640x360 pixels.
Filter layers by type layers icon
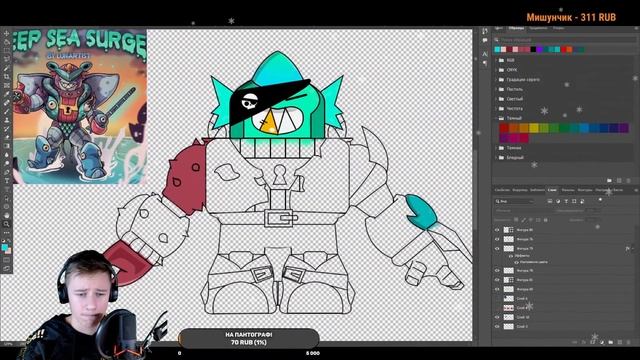[566, 201]
